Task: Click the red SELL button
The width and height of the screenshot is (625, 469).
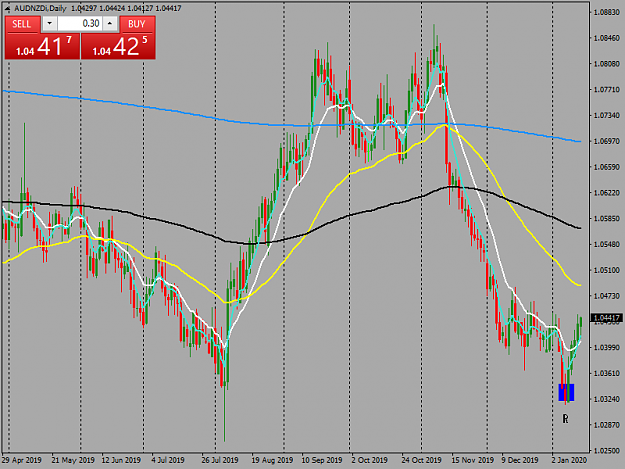Action: tap(22, 24)
